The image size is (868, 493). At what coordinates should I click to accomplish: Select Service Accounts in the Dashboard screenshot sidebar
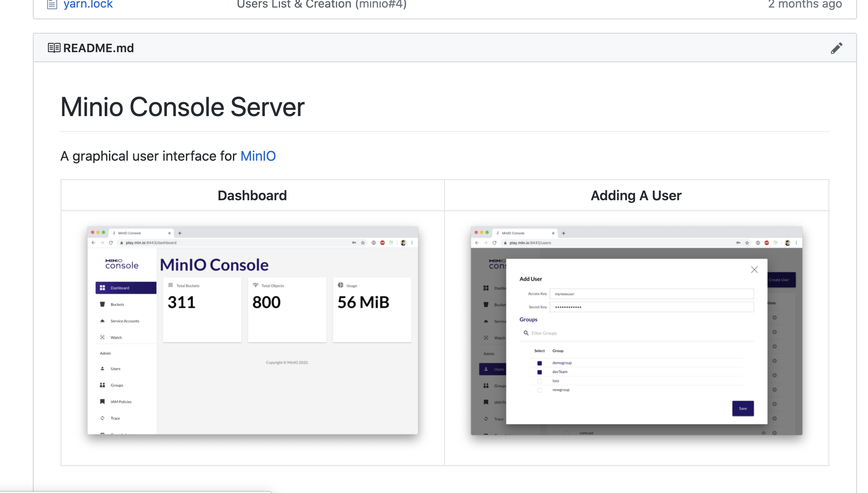click(125, 321)
